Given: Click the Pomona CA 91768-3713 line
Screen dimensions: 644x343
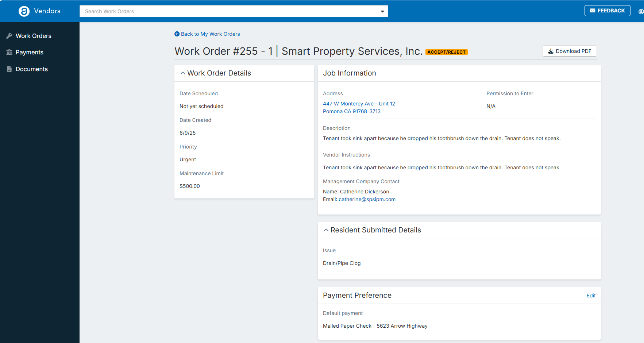Looking at the screenshot, I should 352,111.
